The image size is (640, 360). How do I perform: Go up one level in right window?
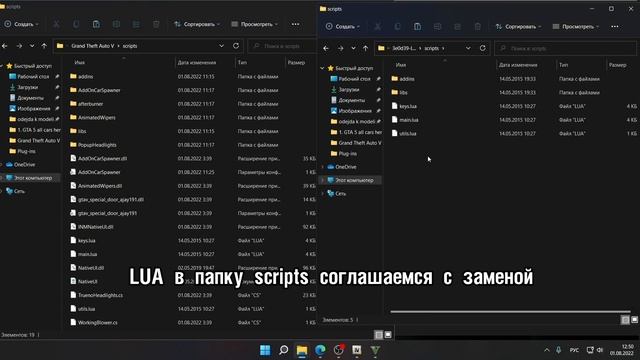pos(365,48)
